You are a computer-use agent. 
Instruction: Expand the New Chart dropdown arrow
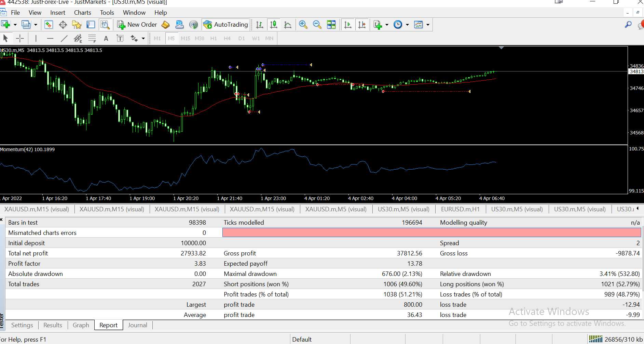tap(15, 25)
